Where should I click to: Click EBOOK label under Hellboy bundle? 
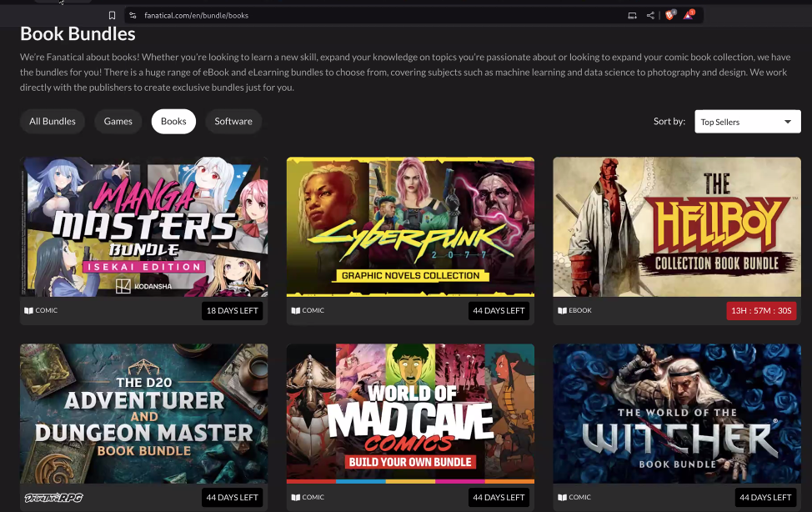[580, 310]
